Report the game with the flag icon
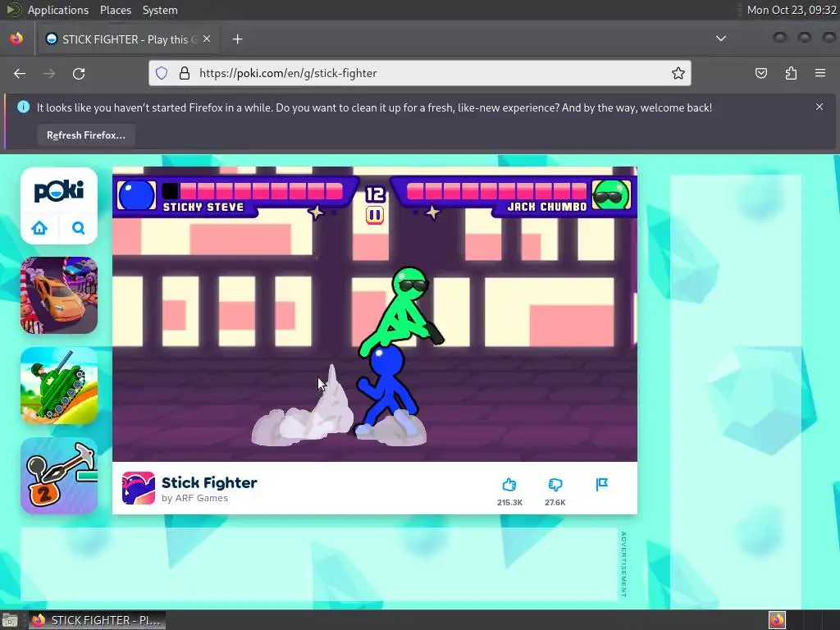840x630 pixels. point(601,485)
